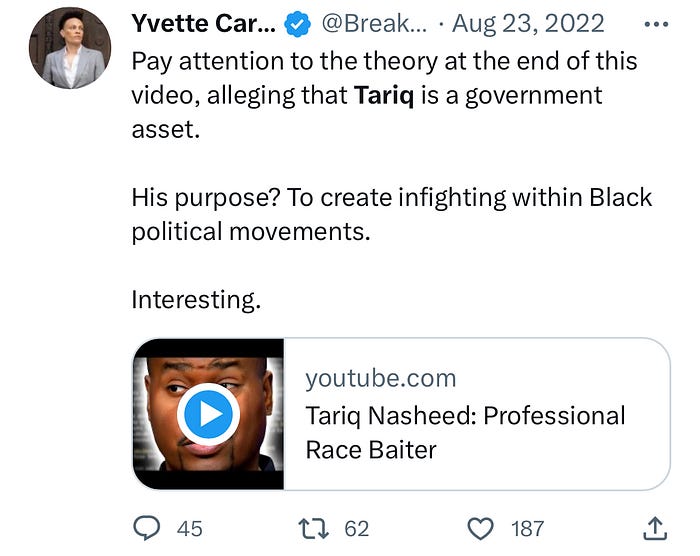Click the youtube.com domain in the card
The width and height of the screenshot is (700, 556).
pyautogui.click(x=381, y=379)
